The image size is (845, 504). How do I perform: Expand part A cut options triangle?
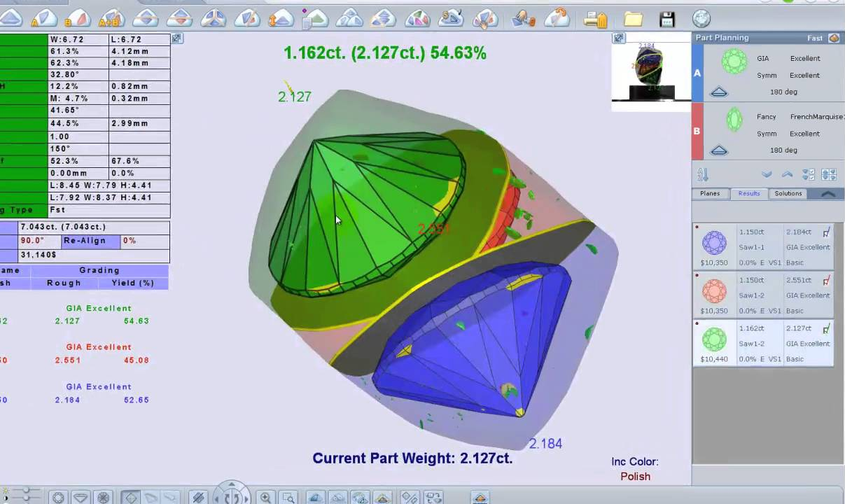[x=719, y=92]
